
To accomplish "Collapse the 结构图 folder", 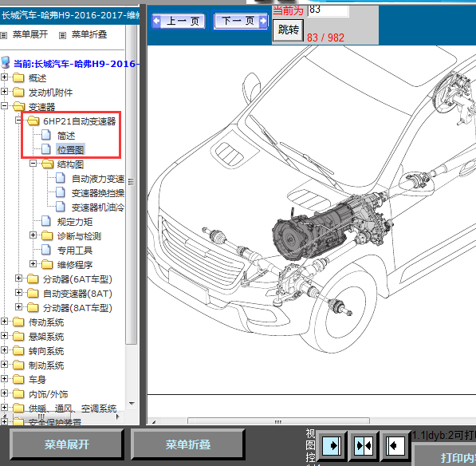I will pos(33,164).
